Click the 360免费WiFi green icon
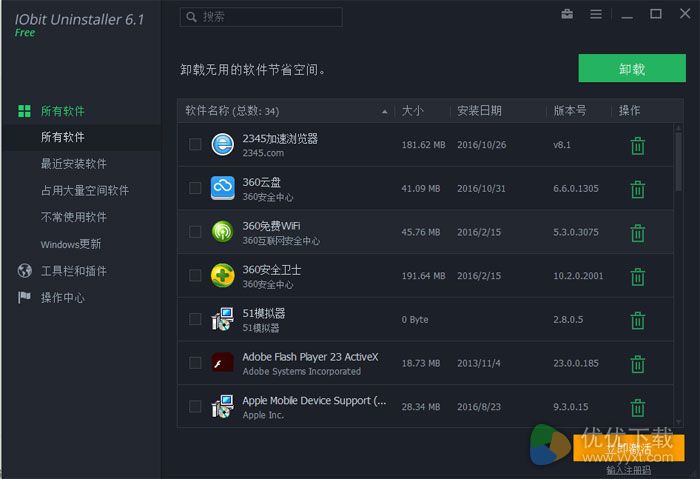 click(222, 232)
